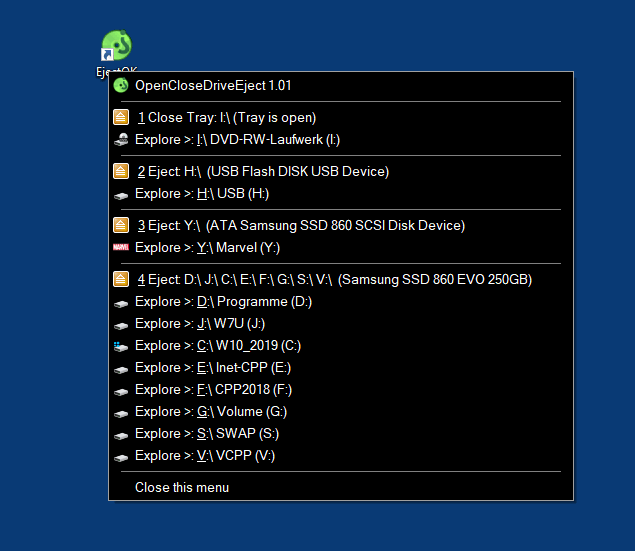Viewport: 635px width, 551px height.
Task: Click the Windows drive icon beside W10_2019 (C:)
Action: click(x=121, y=345)
